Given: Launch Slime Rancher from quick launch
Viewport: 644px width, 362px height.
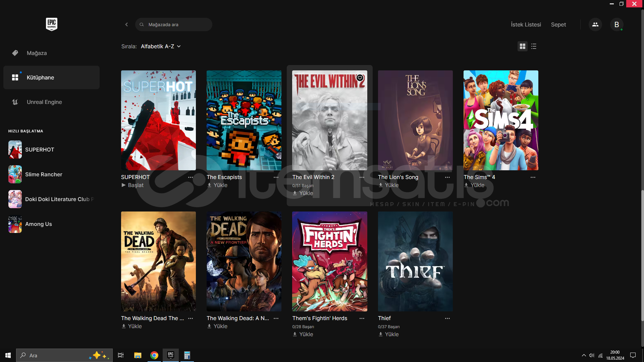Looking at the screenshot, I should 51,174.
